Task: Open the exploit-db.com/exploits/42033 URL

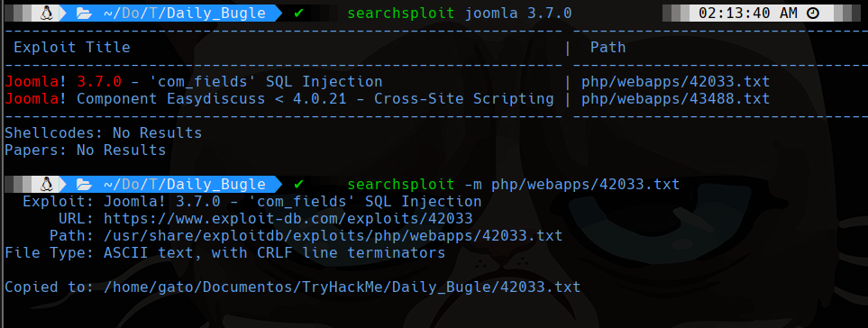Action: click(288, 218)
